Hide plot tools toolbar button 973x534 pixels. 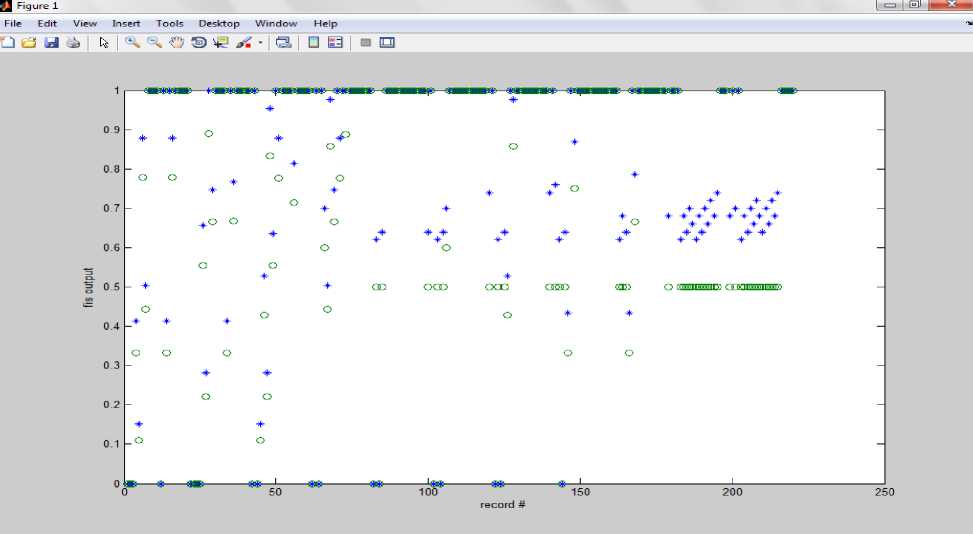click(x=365, y=43)
